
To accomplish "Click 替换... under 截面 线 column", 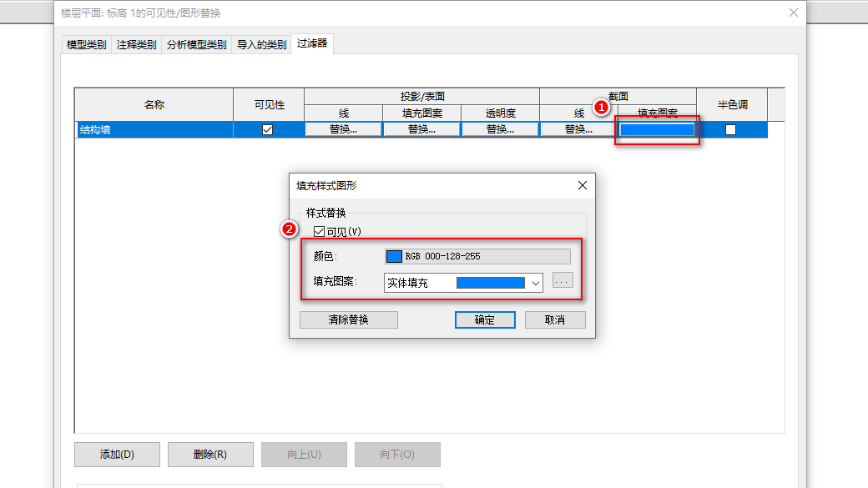I will (578, 128).
